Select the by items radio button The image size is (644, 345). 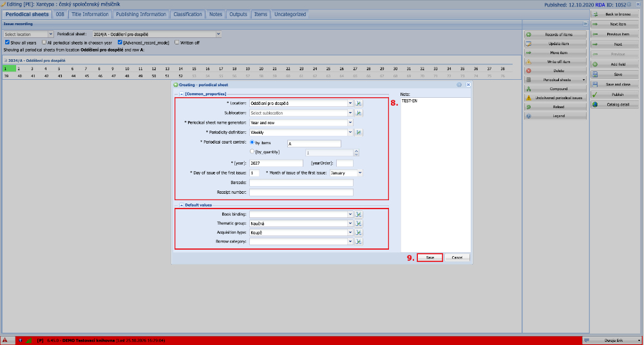(252, 142)
